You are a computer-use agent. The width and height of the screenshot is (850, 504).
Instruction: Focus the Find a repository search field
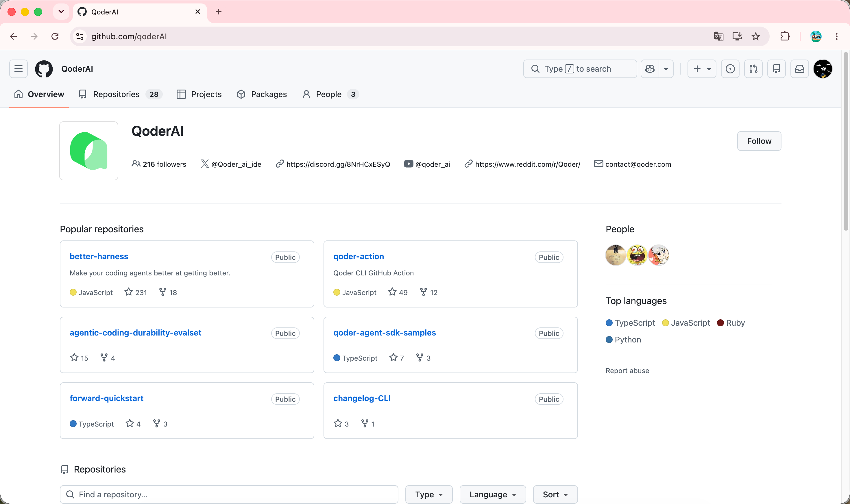[229, 494]
